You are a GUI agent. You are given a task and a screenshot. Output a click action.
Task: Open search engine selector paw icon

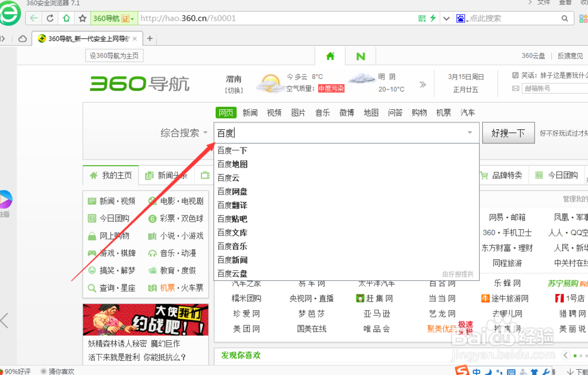(x=462, y=18)
